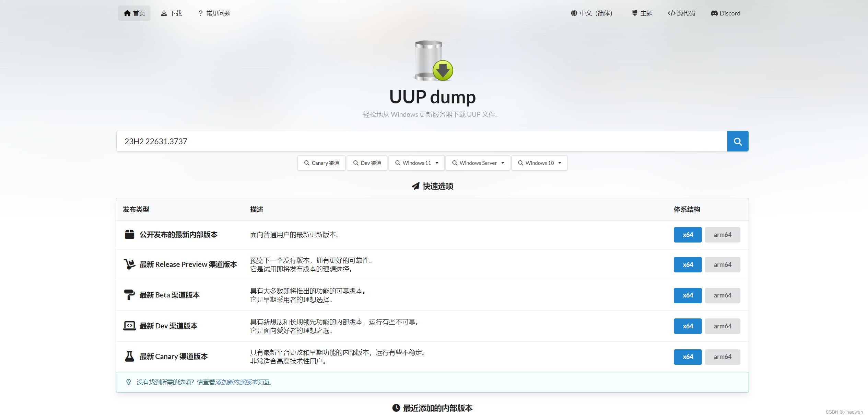Image resolution: width=868 pixels, height=417 pixels.
Task: Select arm64 for Dev channel row
Action: coord(723,326)
